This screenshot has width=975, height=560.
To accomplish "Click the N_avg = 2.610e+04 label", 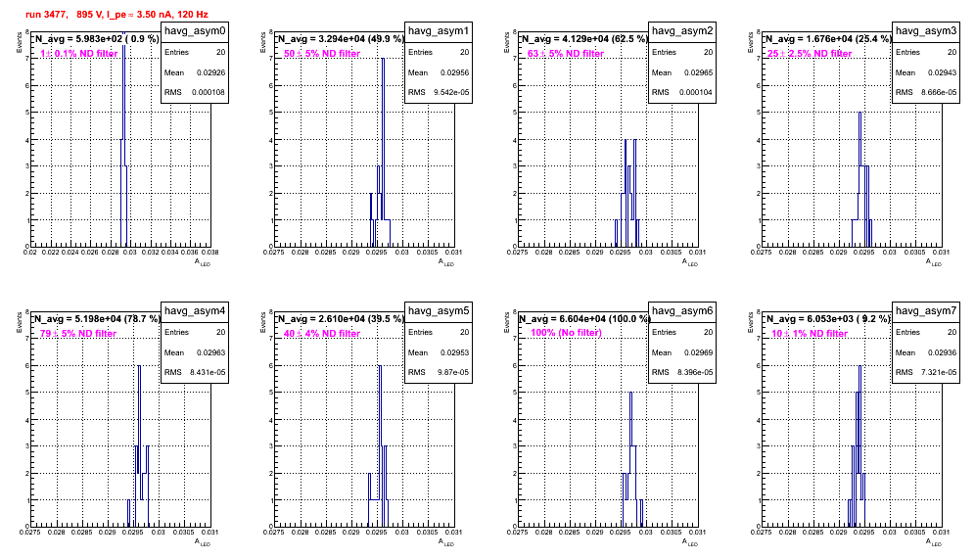I will (341, 319).
